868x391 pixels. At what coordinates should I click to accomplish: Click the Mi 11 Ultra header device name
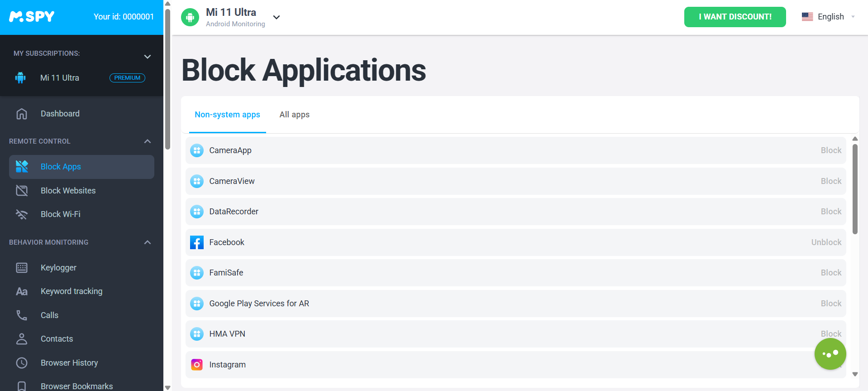[231, 12]
